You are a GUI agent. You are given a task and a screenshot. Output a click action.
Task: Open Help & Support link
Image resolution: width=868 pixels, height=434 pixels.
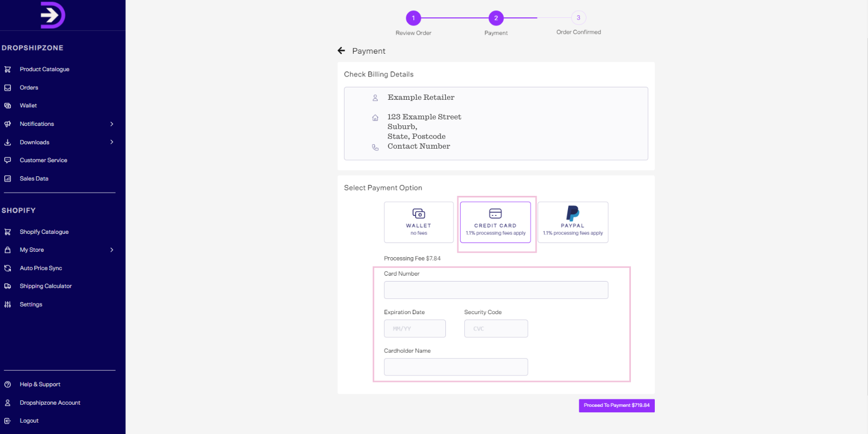point(40,385)
